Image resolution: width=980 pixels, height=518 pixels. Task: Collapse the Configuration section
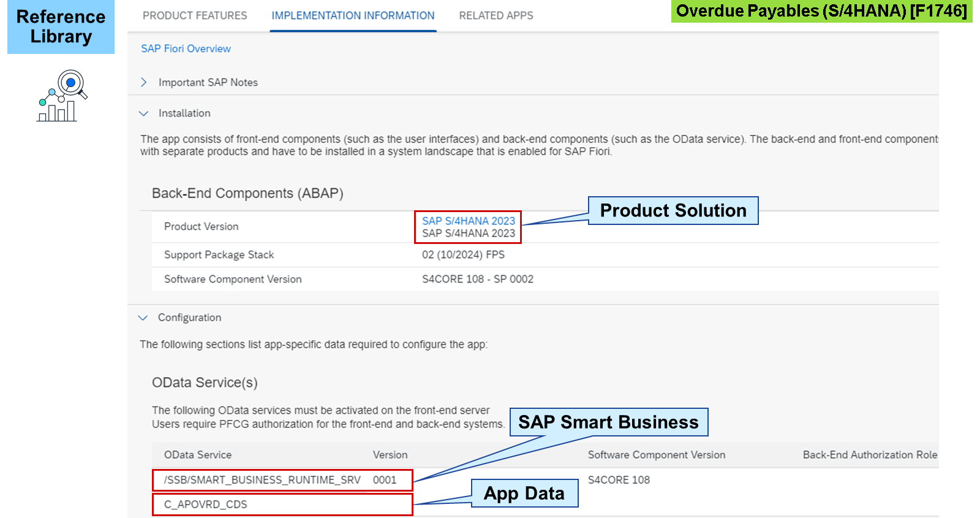pyautogui.click(x=143, y=318)
